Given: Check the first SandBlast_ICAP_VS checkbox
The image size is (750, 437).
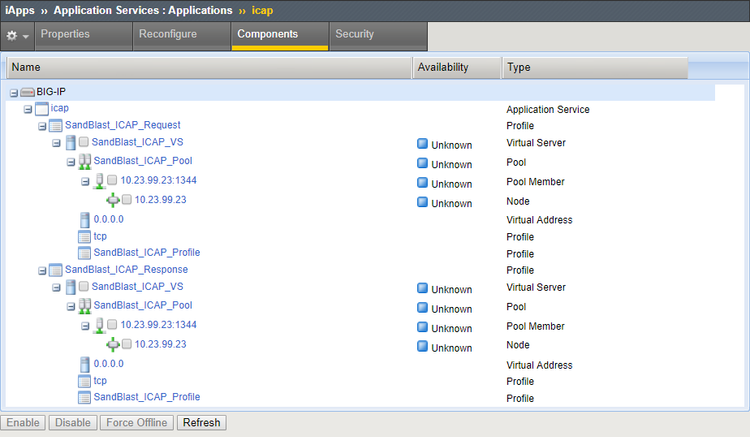Looking at the screenshot, I should pyautogui.click(x=84, y=143).
